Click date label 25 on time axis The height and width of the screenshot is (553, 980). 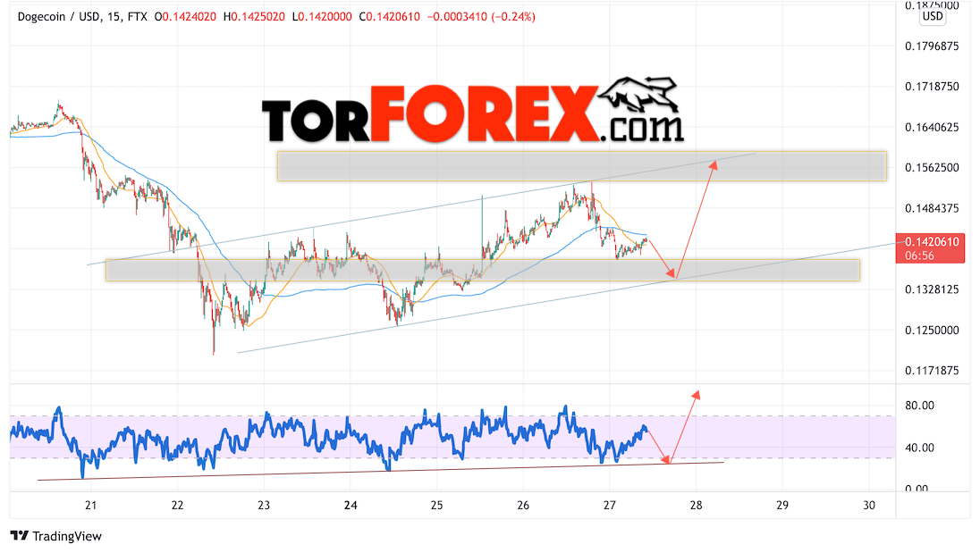click(x=437, y=505)
